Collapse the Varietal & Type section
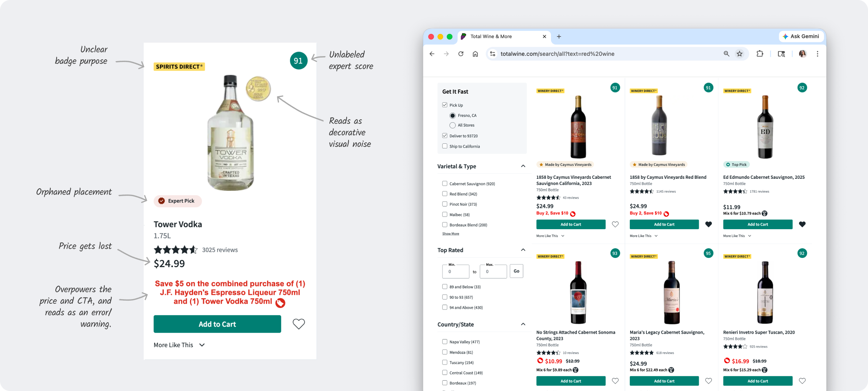The height and width of the screenshot is (391, 868). click(523, 166)
